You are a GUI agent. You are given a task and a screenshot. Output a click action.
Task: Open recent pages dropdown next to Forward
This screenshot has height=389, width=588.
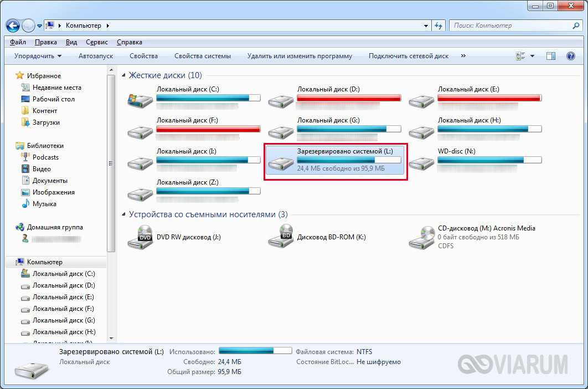point(39,26)
